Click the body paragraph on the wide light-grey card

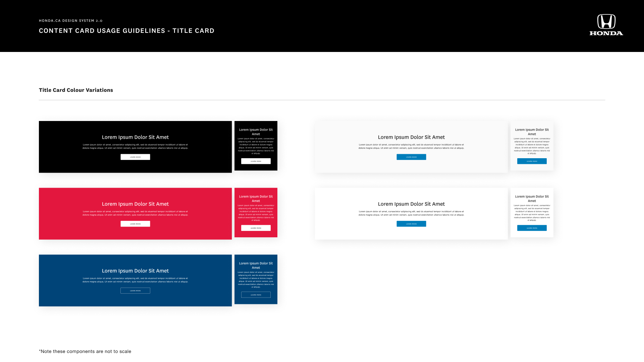point(411,146)
